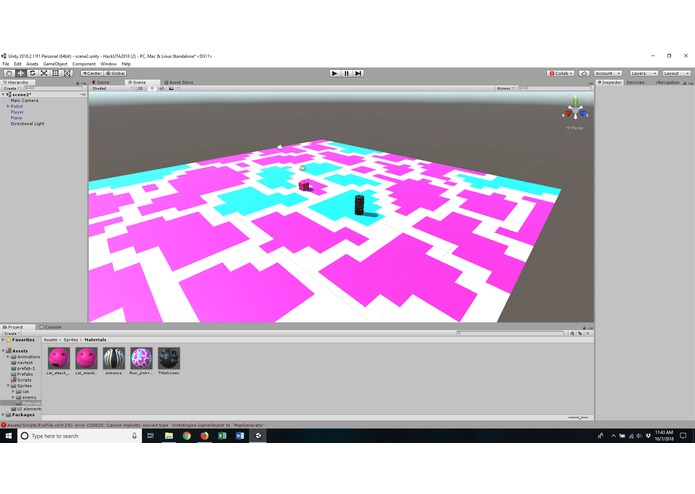
Task: Select Player object in Hierarchy
Action: (17, 112)
